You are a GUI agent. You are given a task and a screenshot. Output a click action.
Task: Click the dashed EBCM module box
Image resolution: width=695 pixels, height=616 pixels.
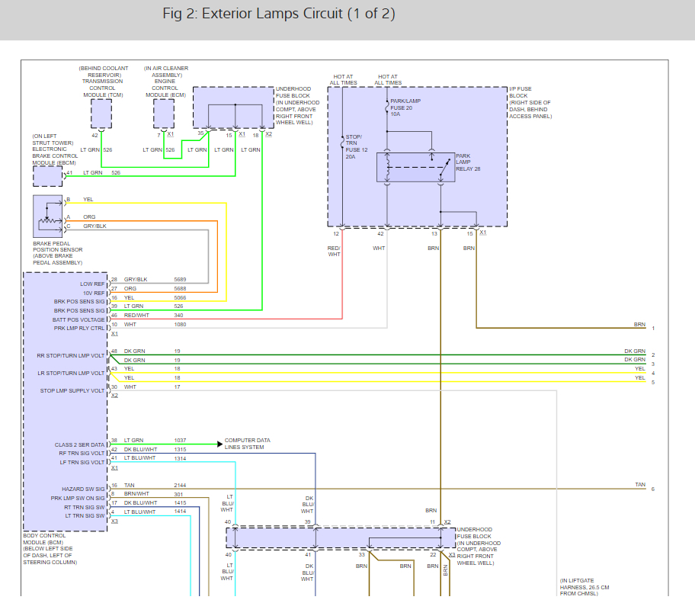pyautogui.click(x=48, y=177)
